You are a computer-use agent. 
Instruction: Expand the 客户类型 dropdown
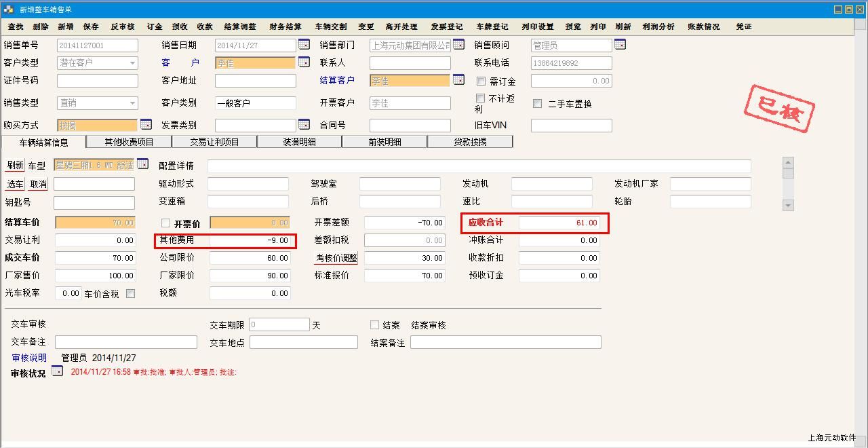pyautogui.click(x=132, y=62)
